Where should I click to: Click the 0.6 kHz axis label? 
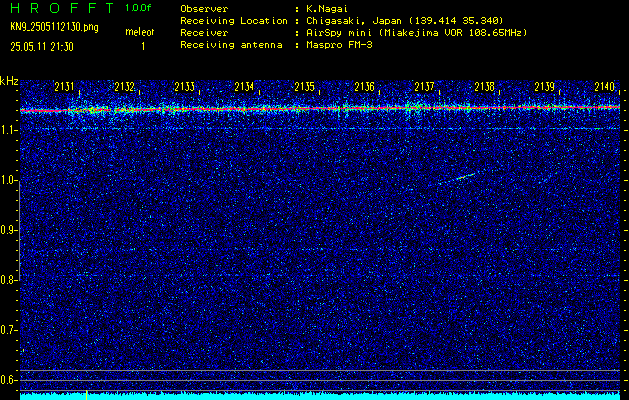(x=9, y=380)
